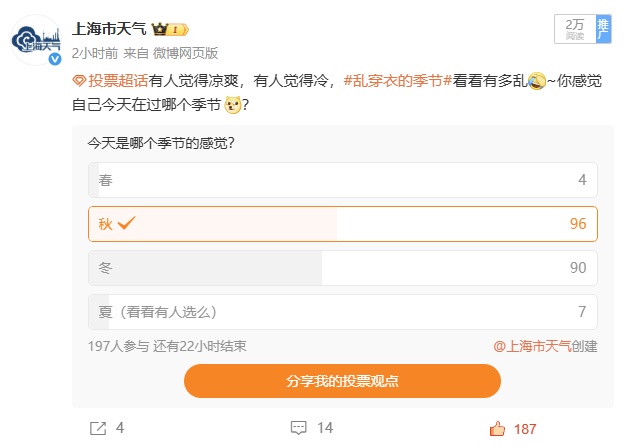This screenshot has width=630, height=447.
Task: Open comments via the comment icon
Action: 298,428
